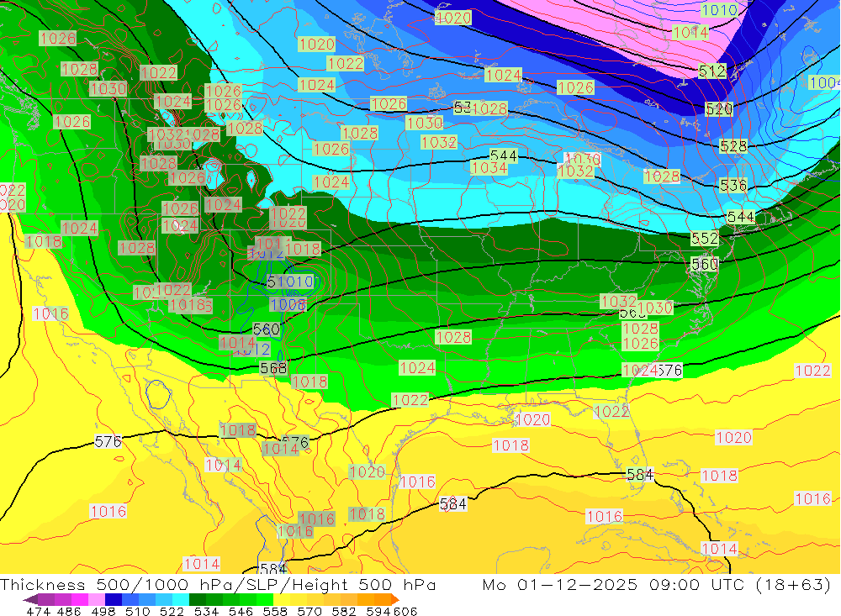
Task: Click the legend value '570'
Action: point(309,611)
